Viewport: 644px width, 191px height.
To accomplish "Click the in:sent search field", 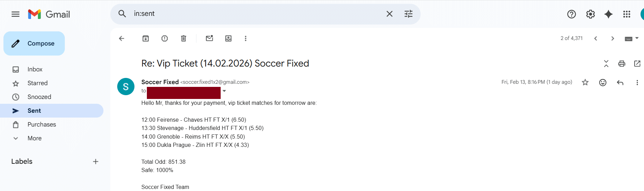I will (x=255, y=14).
